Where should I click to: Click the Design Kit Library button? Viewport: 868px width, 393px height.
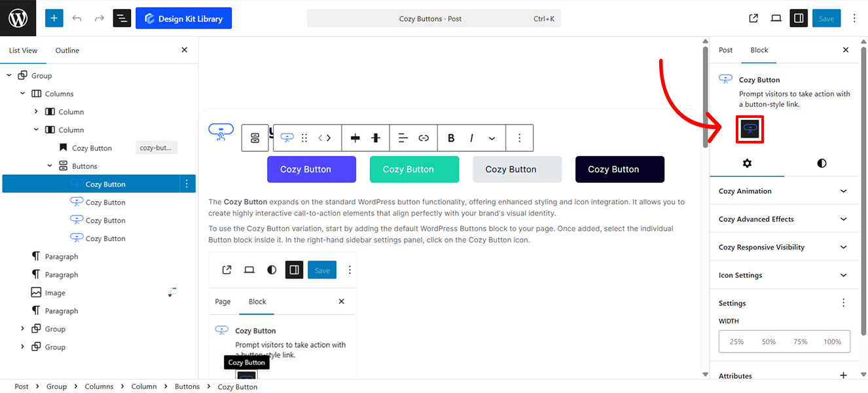pos(183,18)
